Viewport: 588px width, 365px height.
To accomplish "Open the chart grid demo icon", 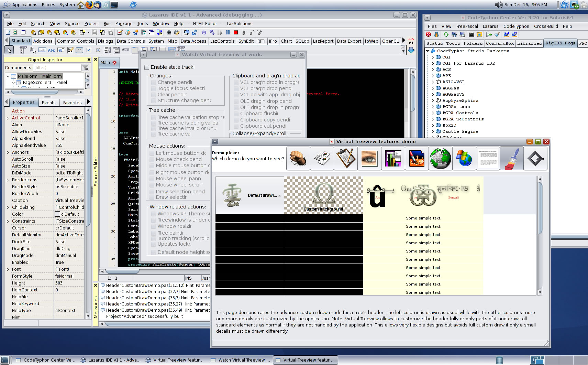I will [x=393, y=159].
